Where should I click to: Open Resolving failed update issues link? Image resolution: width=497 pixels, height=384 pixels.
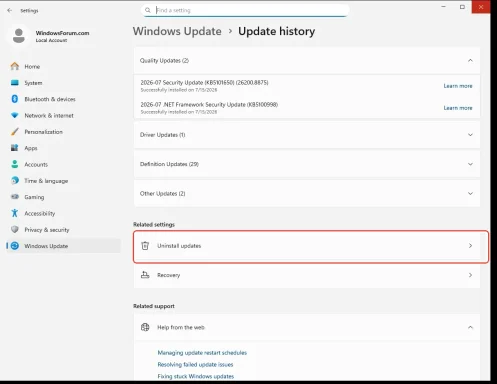point(195,364)
